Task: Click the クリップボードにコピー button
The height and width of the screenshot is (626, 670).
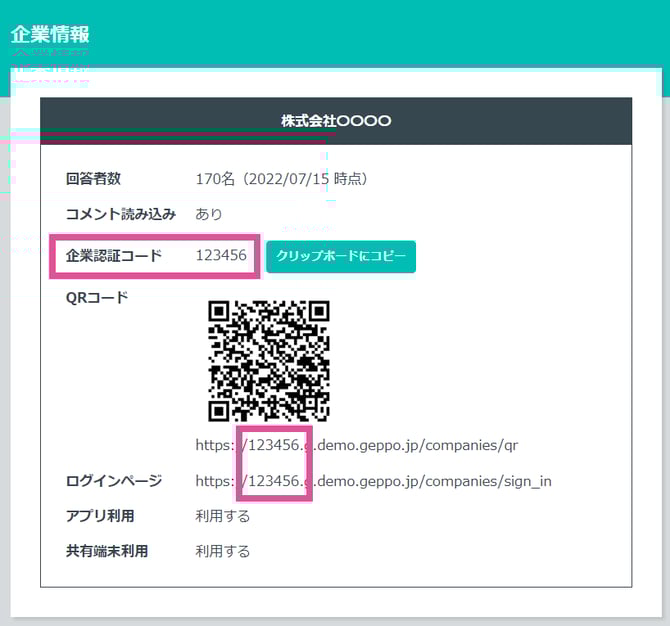Action: [x=341, y=256]
